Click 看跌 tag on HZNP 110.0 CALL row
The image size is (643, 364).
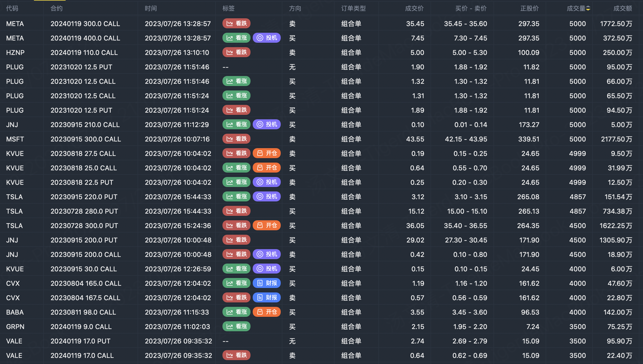[x=236, y=52]
